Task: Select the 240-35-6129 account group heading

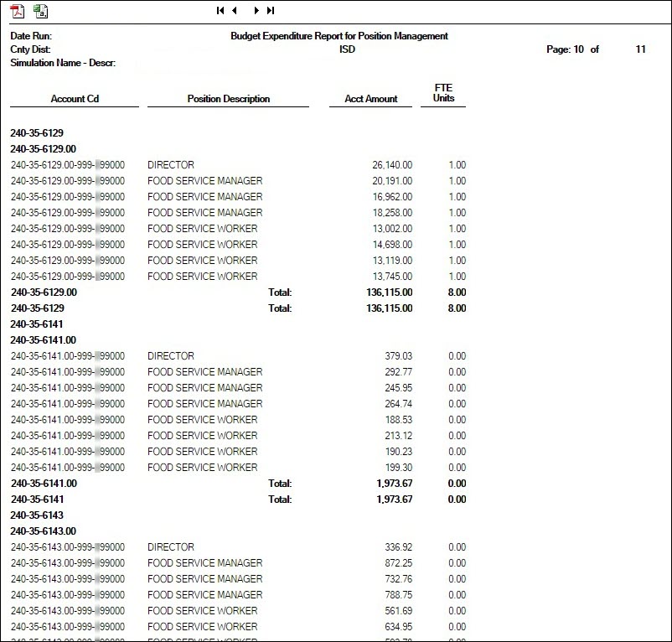Action: (37, 132)
